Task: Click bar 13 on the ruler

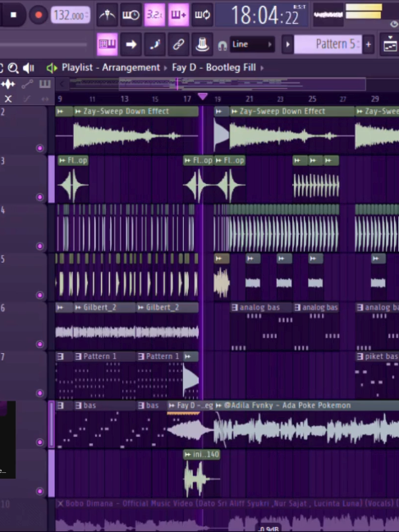Action: point(125,99)
